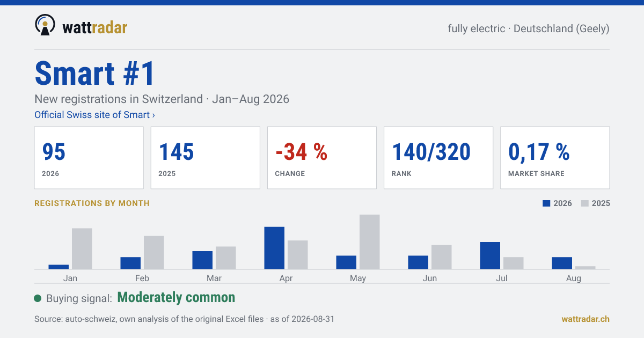The image size is (644, 338).
Task: Open the Official Swiss site of Smart link
Action: coord(95,115)
